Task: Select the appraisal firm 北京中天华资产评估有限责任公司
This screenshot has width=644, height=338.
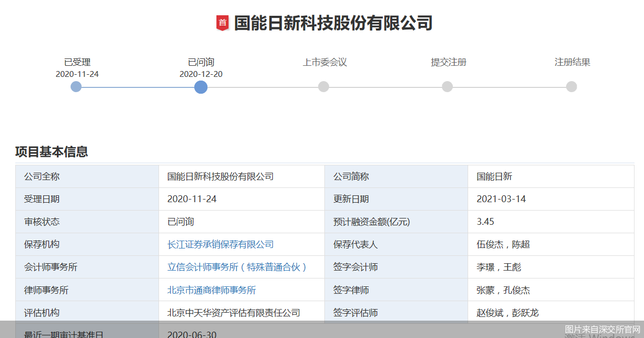Action: tap(234, 313)
